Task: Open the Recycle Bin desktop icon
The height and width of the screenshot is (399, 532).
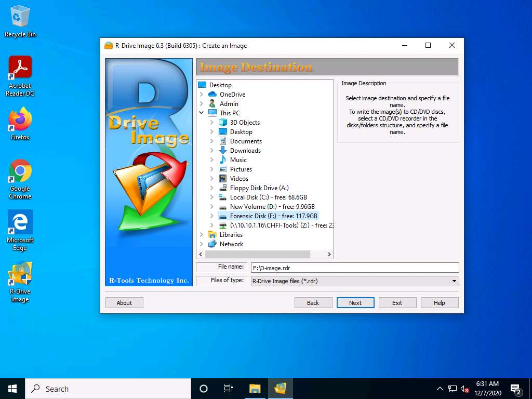Action: (x=20, y=22)
